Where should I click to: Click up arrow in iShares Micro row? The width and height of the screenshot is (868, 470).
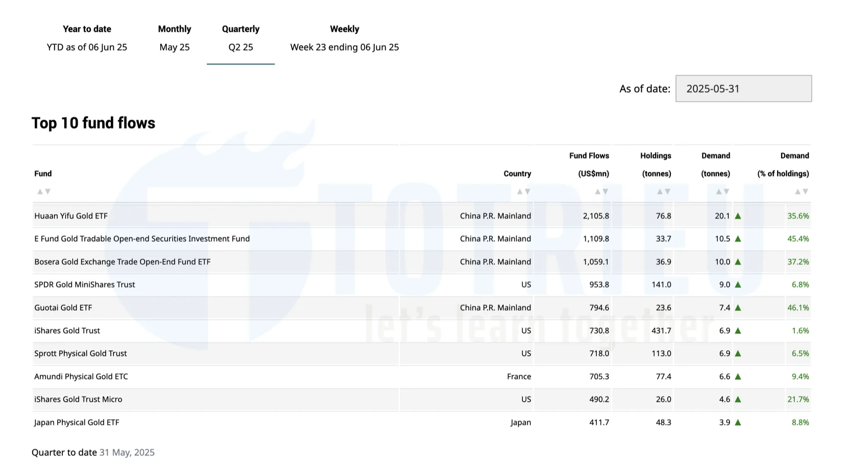click(738, 400)
